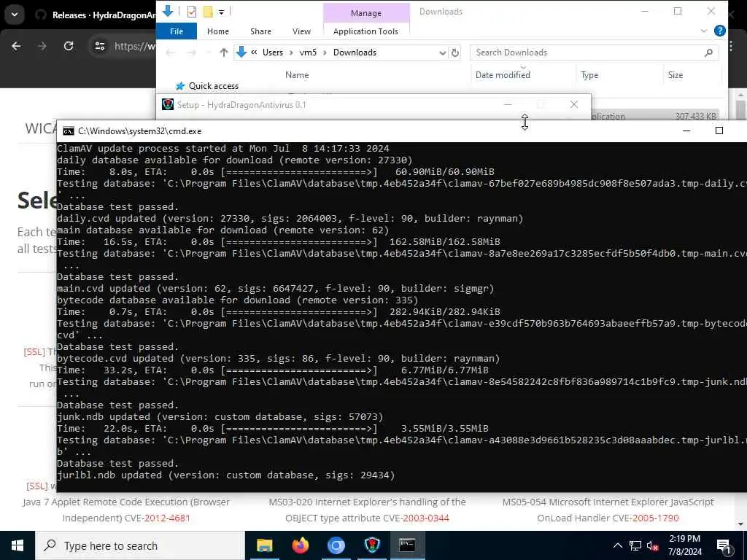Open the clock and date flyout

coord(684,545)
